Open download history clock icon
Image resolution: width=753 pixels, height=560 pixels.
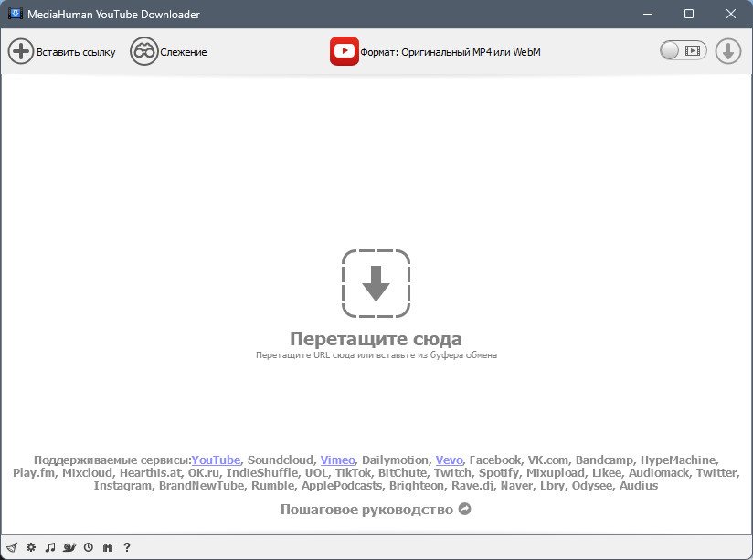click(89, 547)
